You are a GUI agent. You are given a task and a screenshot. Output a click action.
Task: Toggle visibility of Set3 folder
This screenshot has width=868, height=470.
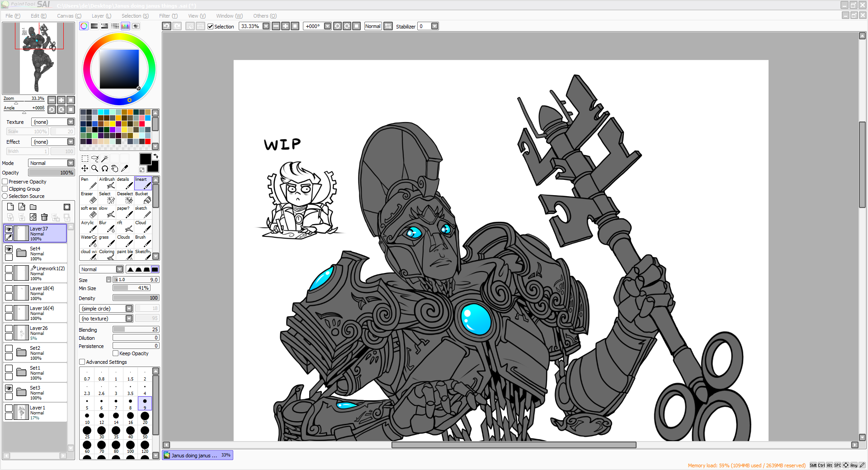pos(9,388)
